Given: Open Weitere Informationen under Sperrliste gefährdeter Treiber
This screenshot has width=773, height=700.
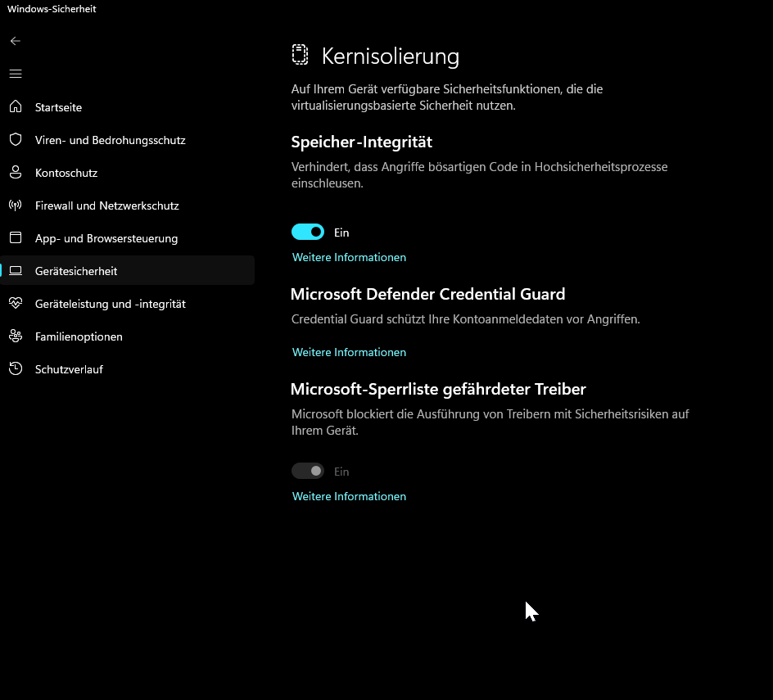Looking at the screenshot, I should [349, 496].
